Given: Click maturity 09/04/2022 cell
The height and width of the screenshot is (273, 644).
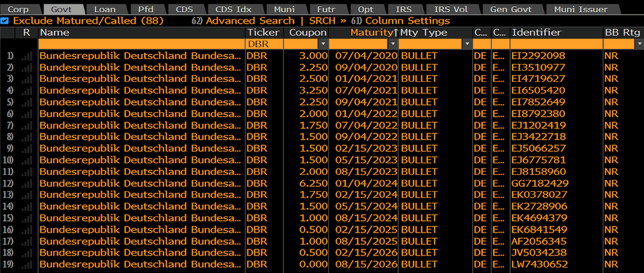Looking at the screenshot, I should tap(366, 137).
